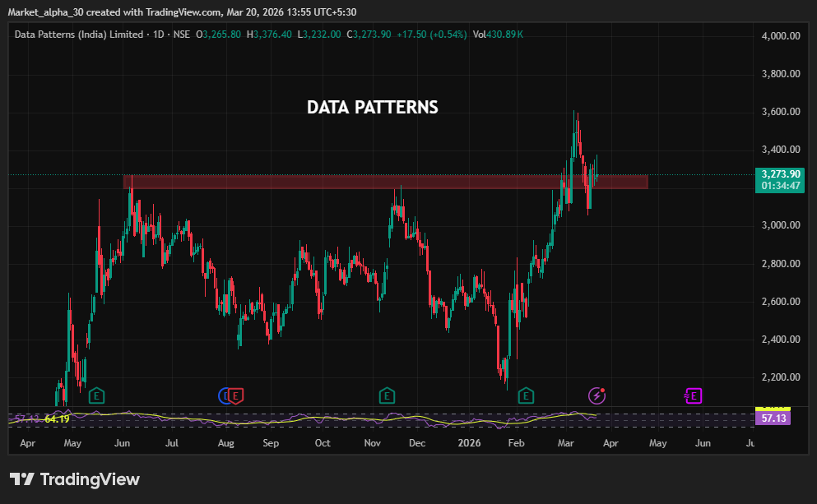Click the TradingView logo at bottom left

(75, 479)
